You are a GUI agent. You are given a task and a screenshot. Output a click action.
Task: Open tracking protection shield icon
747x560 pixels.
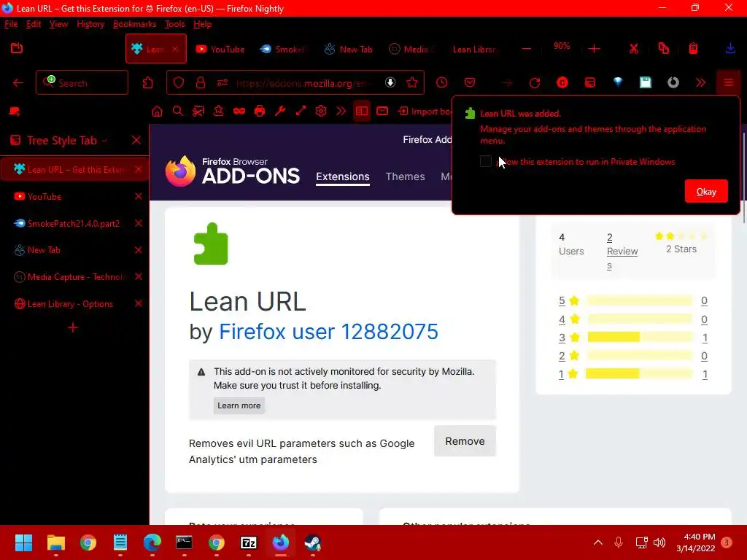(179, 83)
